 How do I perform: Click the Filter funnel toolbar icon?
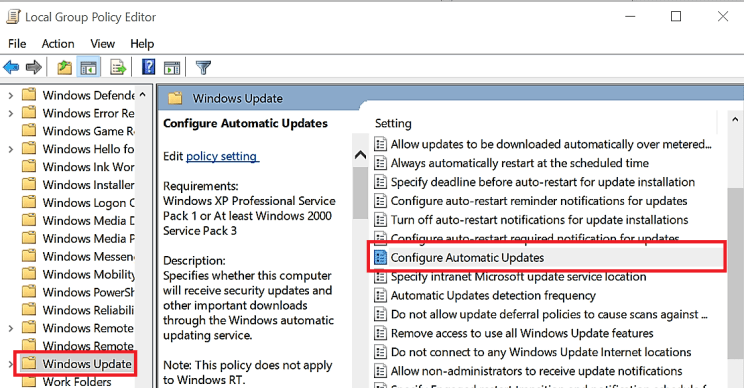(204, 67)
